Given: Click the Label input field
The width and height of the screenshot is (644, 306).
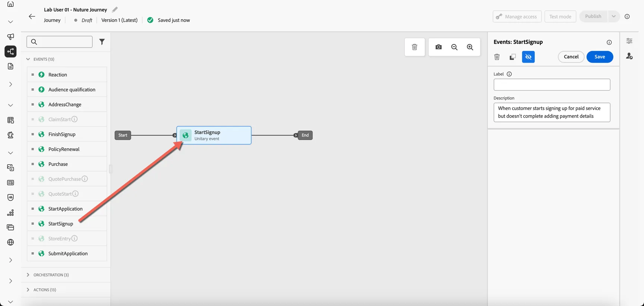Looking at the screenshot, I should [552, 85].
